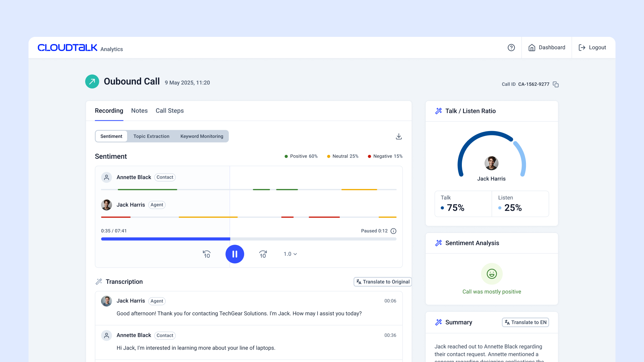Go to the Dashboard
Viewport: 644px width, 362px height.
[547, 48]
